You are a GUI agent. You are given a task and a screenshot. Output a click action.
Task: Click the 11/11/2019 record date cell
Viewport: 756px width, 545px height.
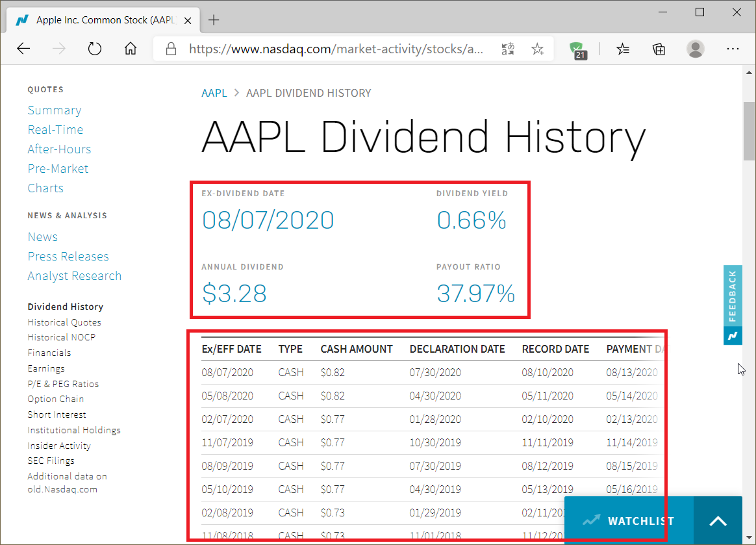click(x=548, y=443)
